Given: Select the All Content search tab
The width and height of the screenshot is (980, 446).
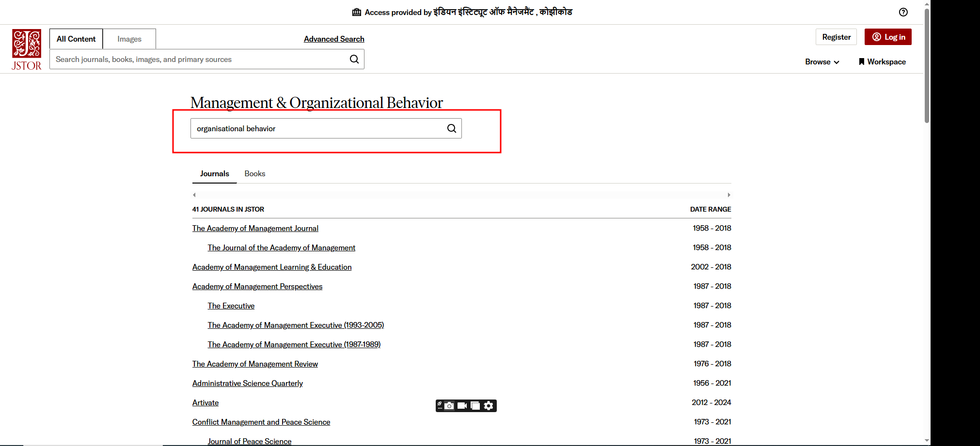Looking at the screenshot, I should point(76,39).
